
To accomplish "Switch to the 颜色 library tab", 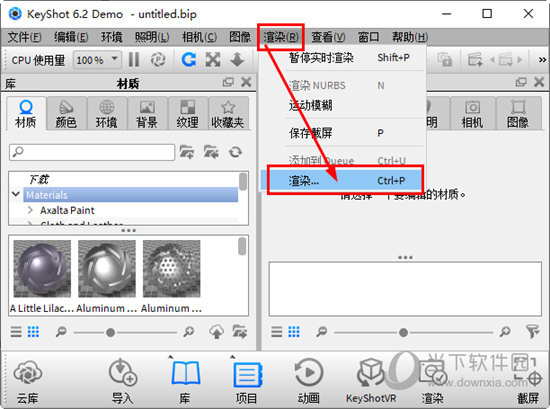I will pos(66,114).
